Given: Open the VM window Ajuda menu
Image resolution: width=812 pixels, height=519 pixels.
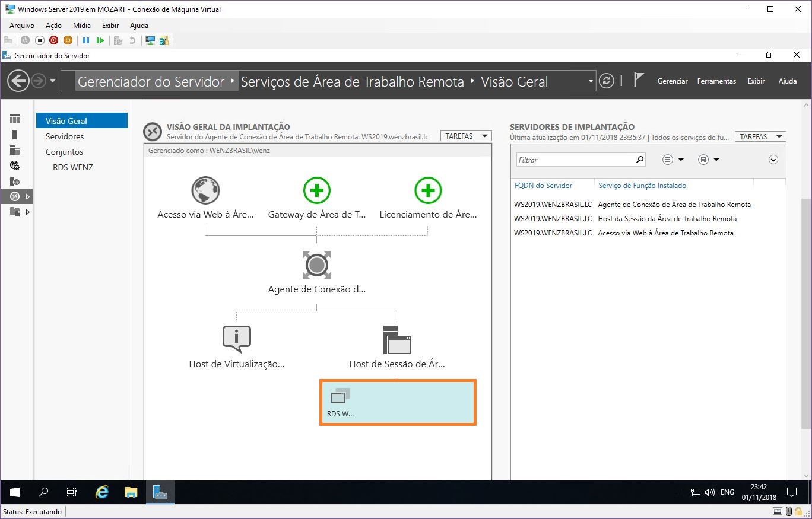Looking at the screenshot, I should click(x=139, y=26).
